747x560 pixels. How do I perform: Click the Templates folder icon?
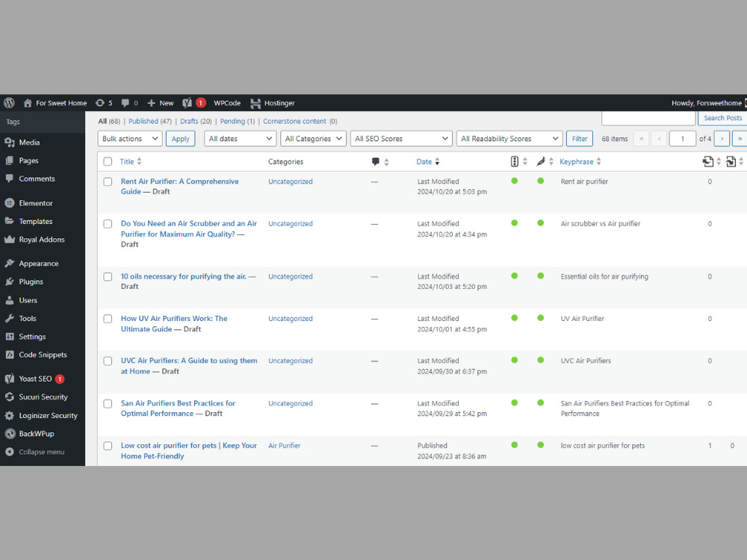tap(10, 221)
